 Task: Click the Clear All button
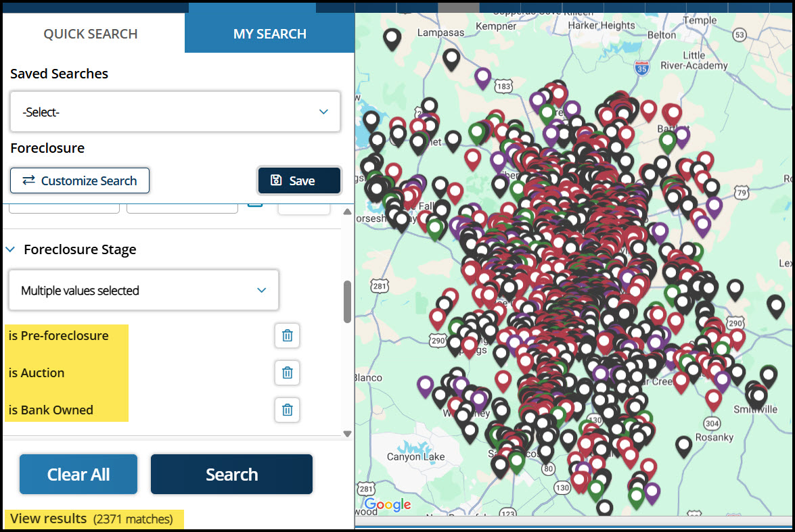click(x=78, y=475)
